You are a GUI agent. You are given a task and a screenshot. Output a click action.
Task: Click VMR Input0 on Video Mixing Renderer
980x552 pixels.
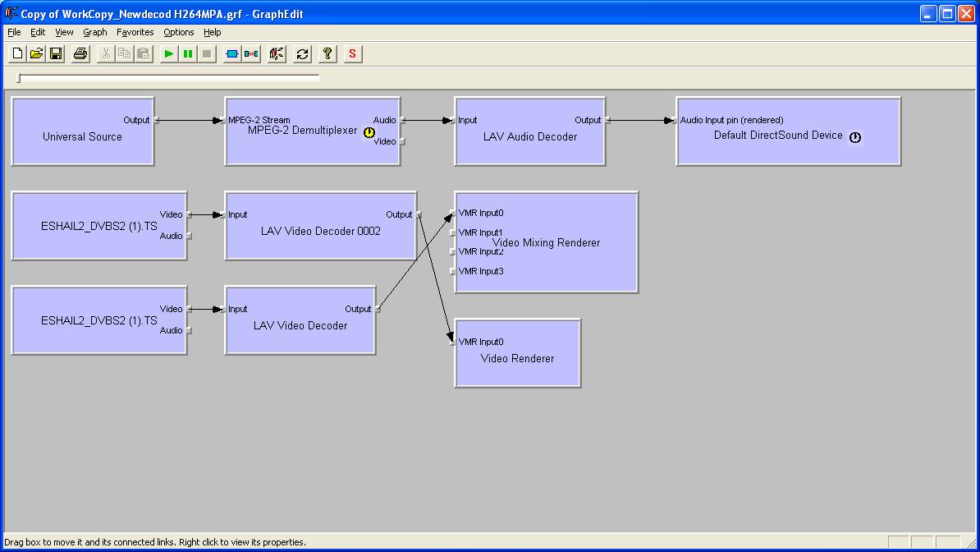[452, 214]
